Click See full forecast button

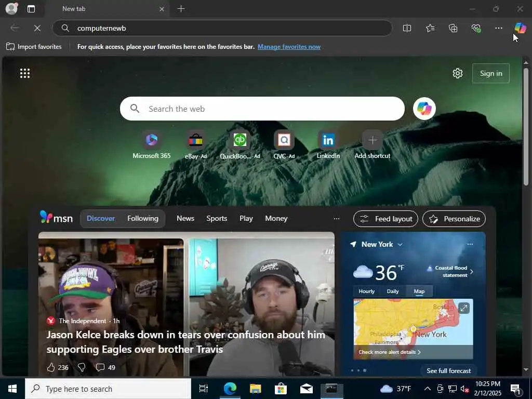click(448, 371)
